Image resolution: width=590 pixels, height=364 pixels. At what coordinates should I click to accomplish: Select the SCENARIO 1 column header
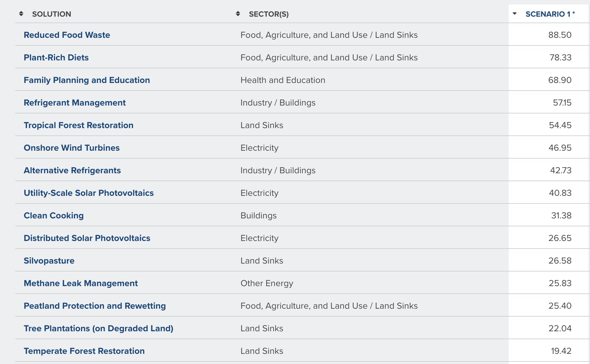550,14
